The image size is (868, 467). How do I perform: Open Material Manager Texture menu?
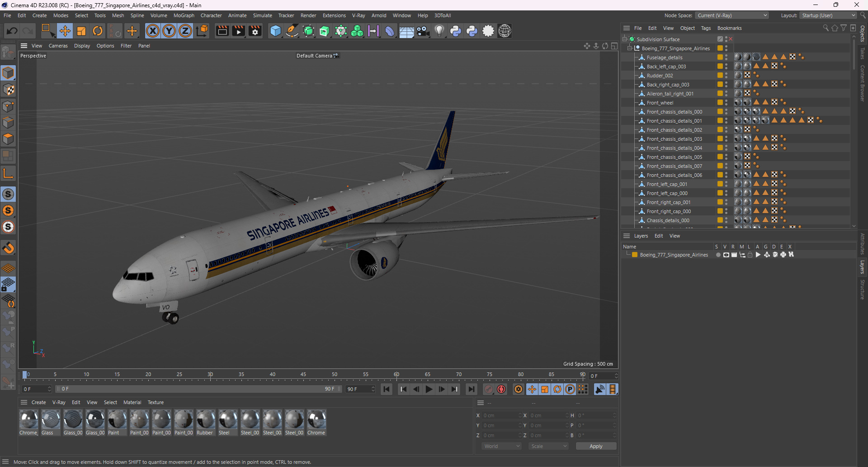pyautogui.click(x=156, y=402)
